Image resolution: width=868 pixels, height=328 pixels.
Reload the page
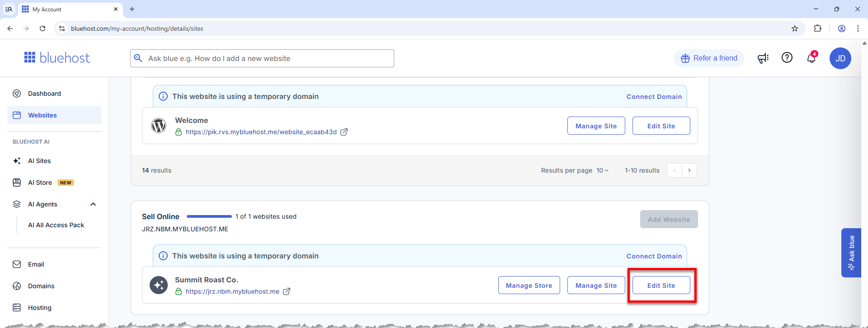[x=42, y=28]
